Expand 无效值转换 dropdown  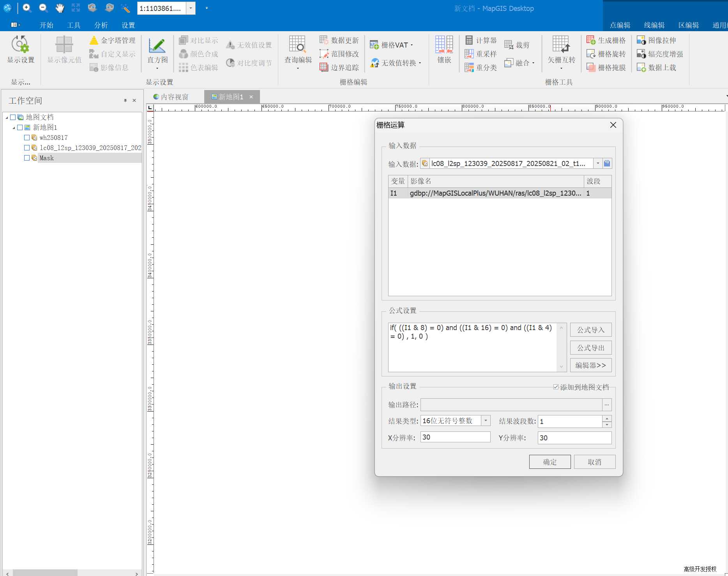(x=420, y=63)
